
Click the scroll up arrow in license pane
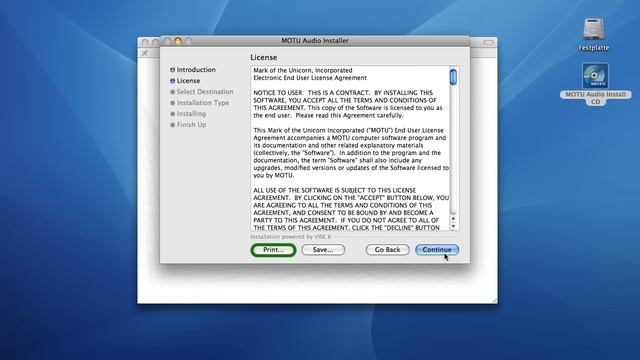(453, 219)
